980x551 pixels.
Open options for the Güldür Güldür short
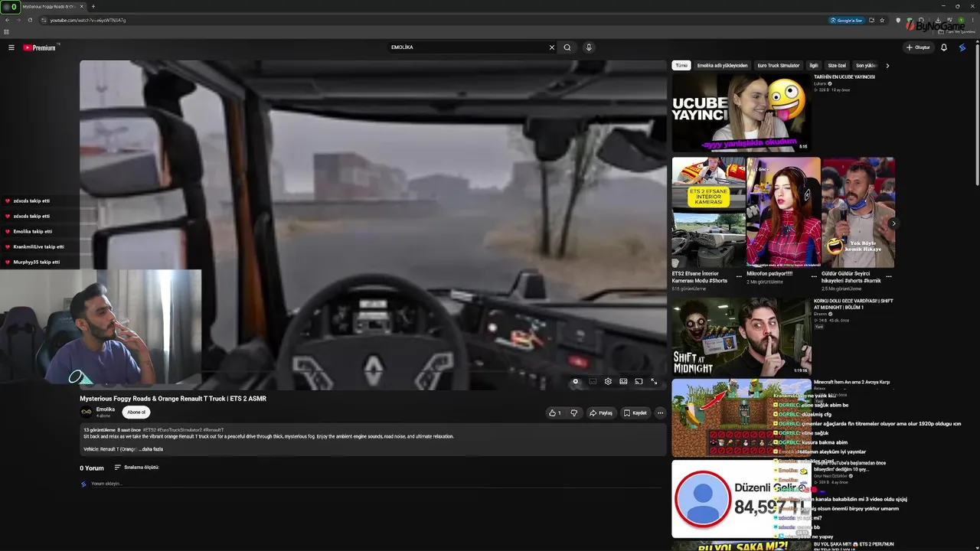coord(888,276)
